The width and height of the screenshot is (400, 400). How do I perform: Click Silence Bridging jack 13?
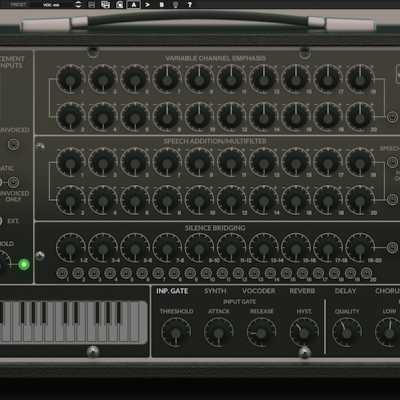coord(254,273)
